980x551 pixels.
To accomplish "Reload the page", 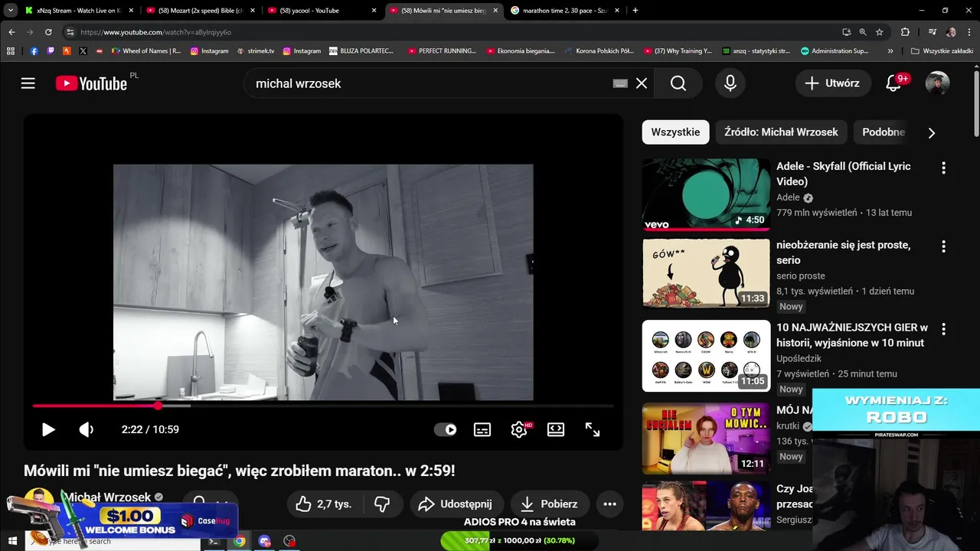I will point(48,32).
